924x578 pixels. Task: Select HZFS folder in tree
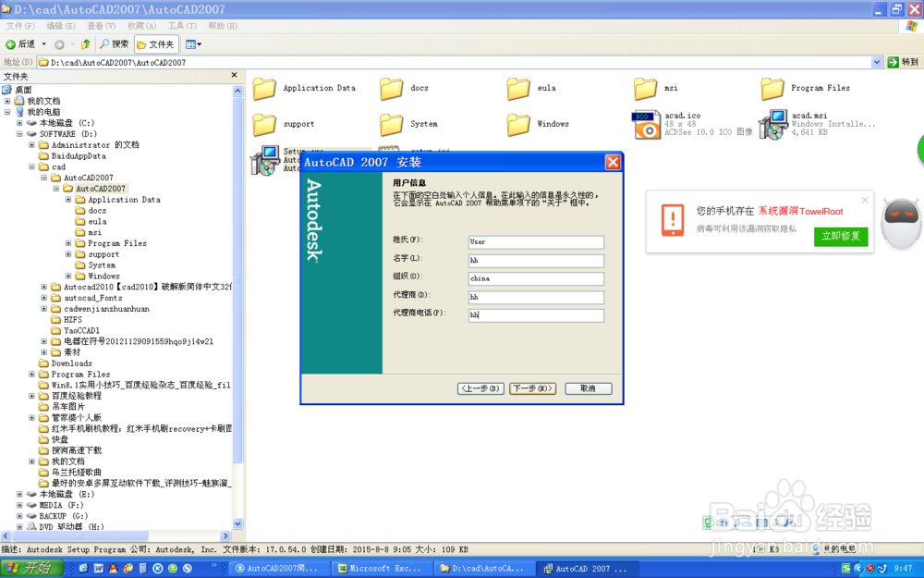(72, 320)
